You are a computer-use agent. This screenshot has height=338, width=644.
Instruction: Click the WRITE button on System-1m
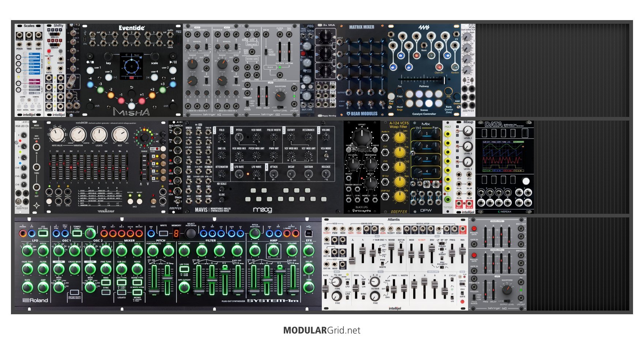(x=163, y=233)
